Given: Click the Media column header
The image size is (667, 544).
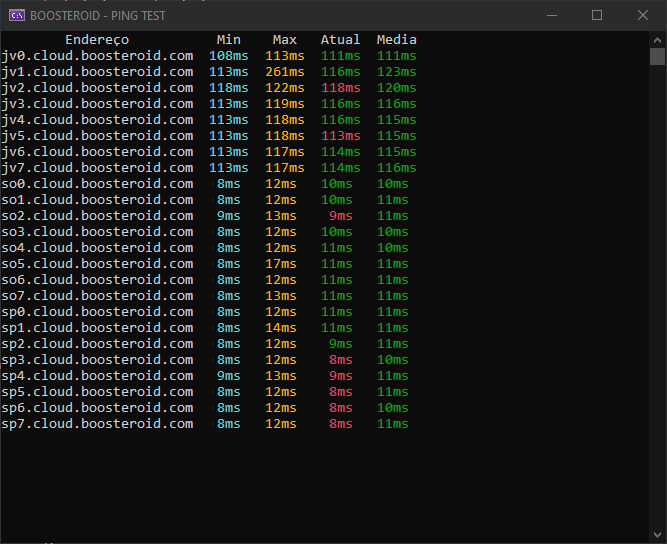Looking at the screenshot, I should point(396,40).
